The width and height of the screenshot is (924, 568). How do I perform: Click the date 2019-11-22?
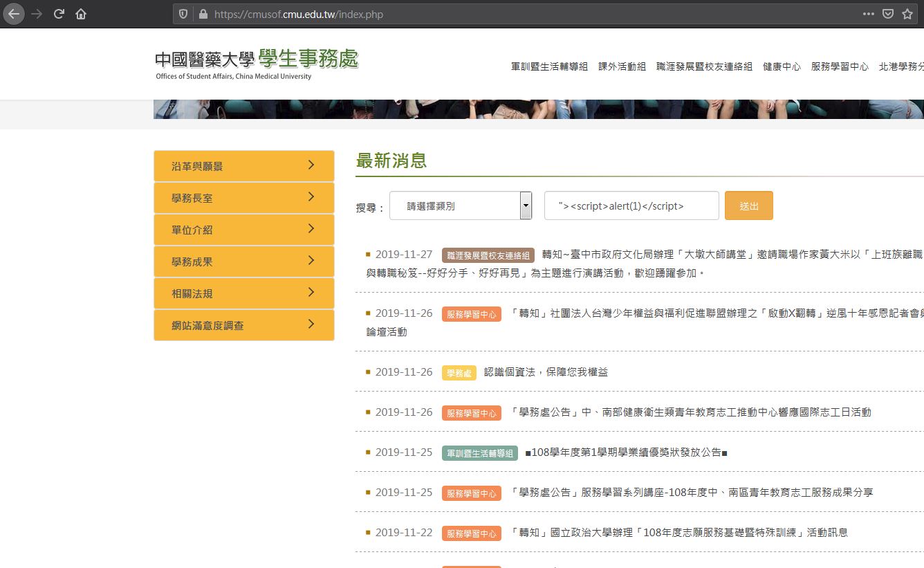(404, 533)
